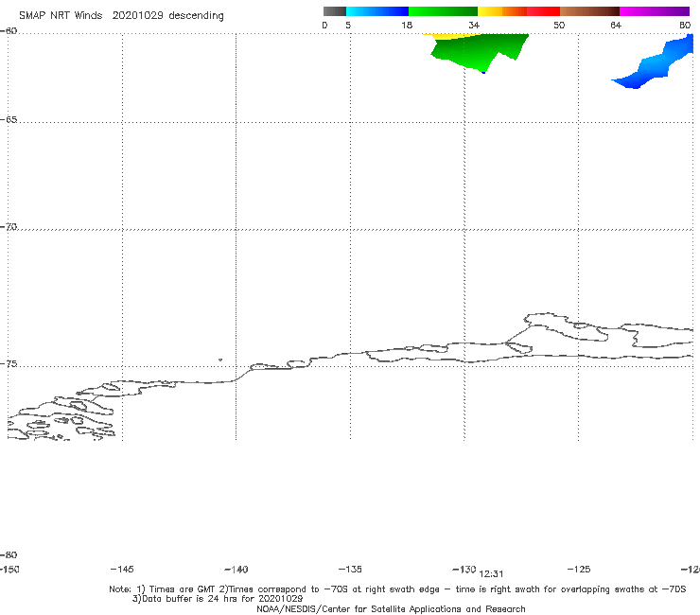The height and width of the screenshot is (615, 700).
Task: Click the color bar label '5'
Action: click(348, 26)
